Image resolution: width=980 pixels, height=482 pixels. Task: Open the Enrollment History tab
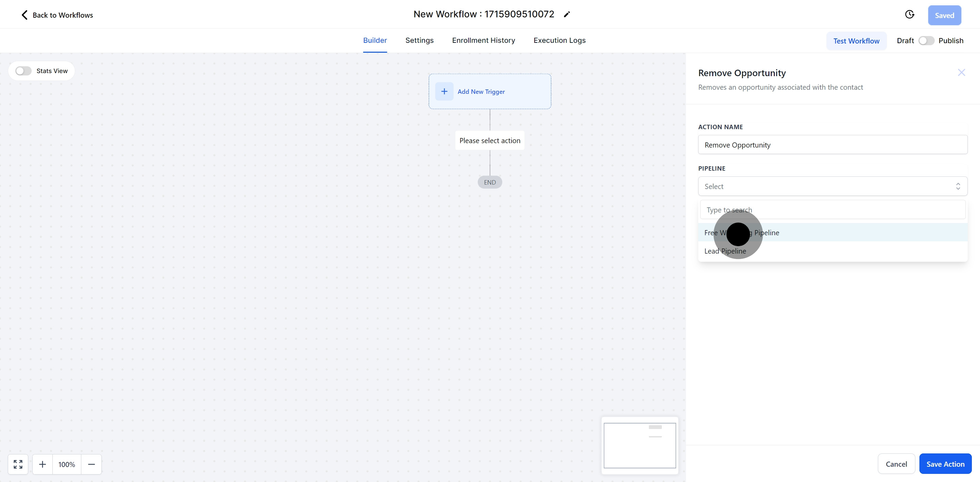point(483,40)
